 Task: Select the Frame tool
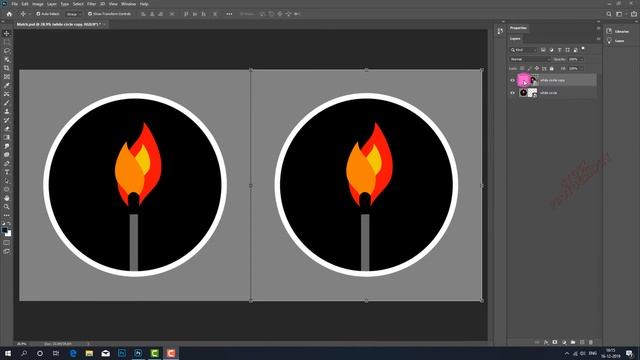point(7,77)
